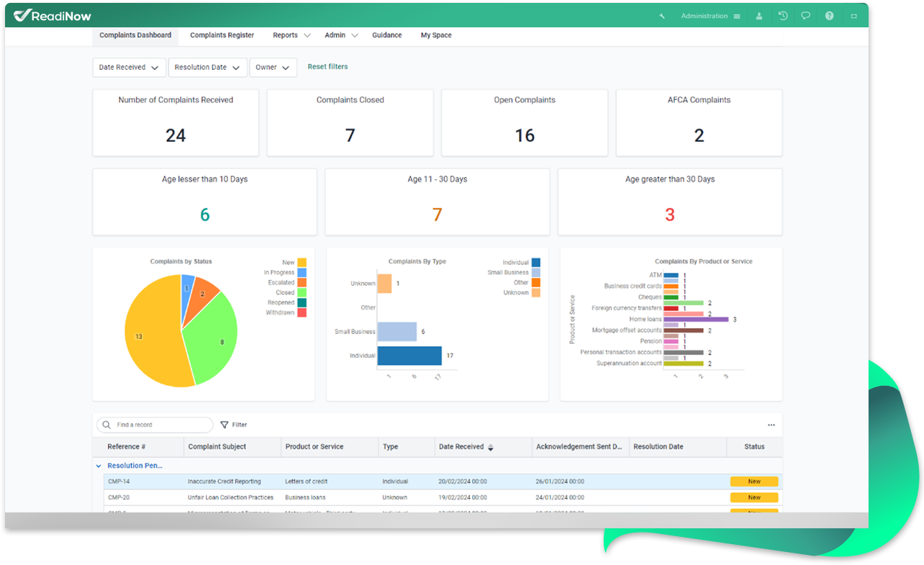Click New status badge for CMP-20
The image size is (924, 565).
click(x=754, y=497)
